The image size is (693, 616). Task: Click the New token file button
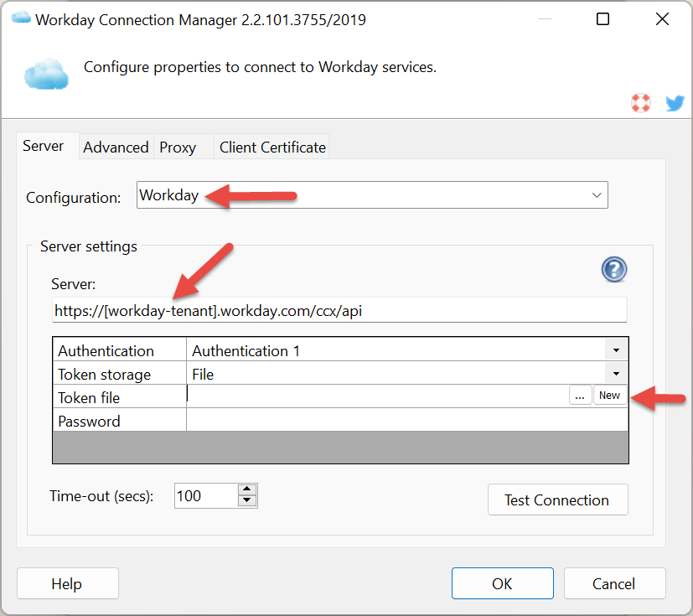609,396
